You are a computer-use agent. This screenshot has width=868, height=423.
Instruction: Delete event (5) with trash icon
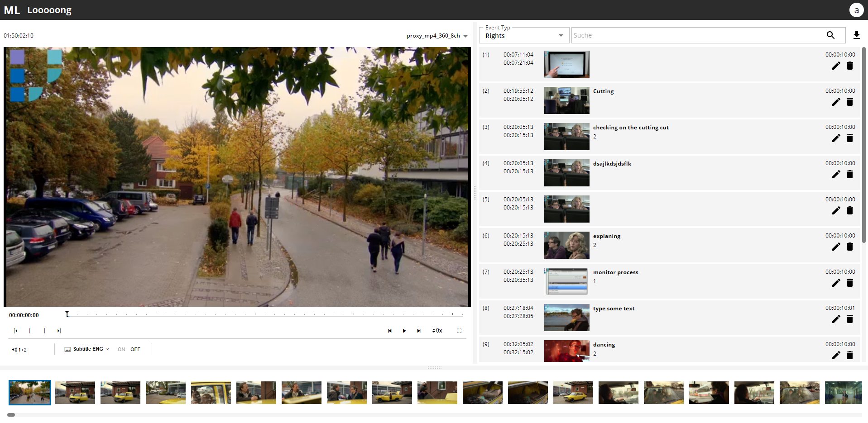pyautogui.click(x=850, y=210)
